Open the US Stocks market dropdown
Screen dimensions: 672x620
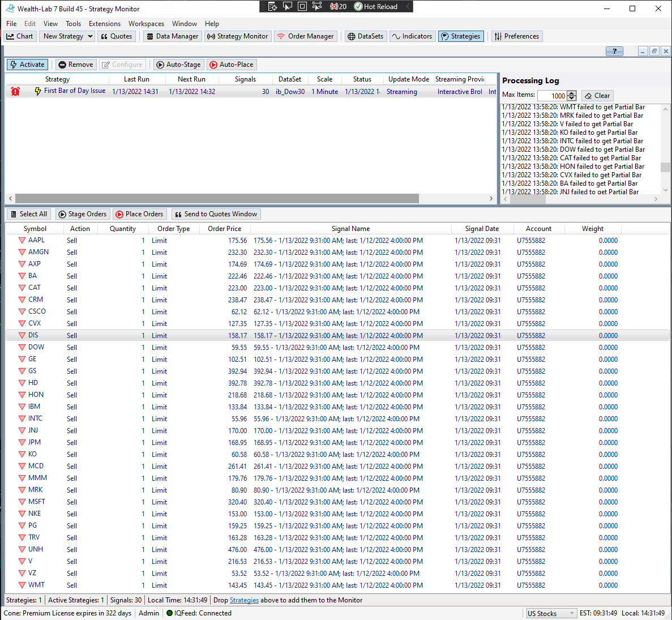coord(551,614)
